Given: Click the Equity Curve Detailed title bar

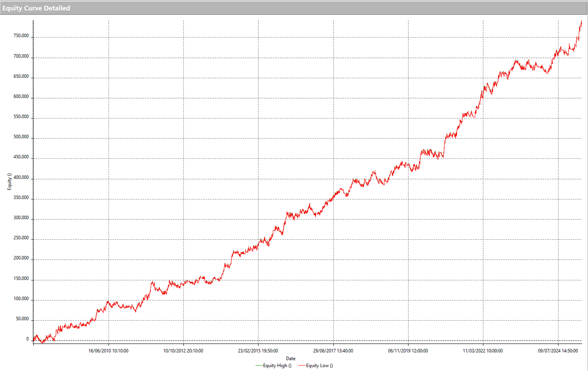Looking at the screenshot, I should (36, 8).
